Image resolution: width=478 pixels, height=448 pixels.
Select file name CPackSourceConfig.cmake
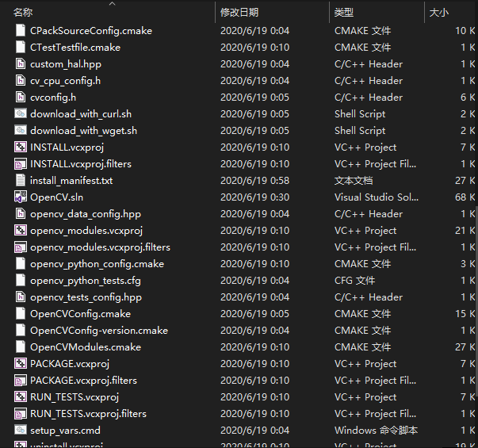91,31
